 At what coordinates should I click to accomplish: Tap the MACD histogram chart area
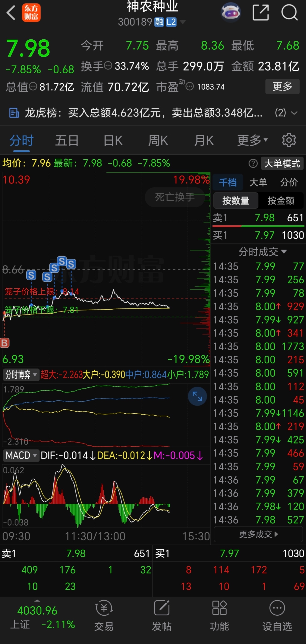pos(106,495)
